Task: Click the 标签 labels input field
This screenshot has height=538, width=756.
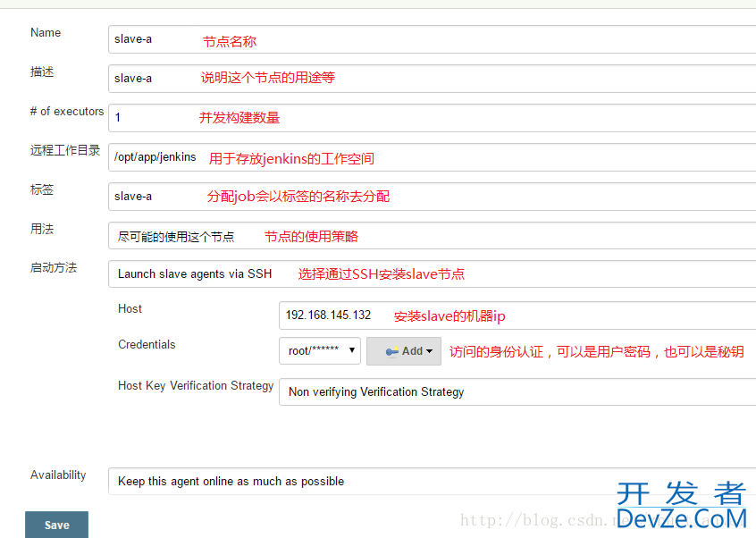Action: pos(432,197)
